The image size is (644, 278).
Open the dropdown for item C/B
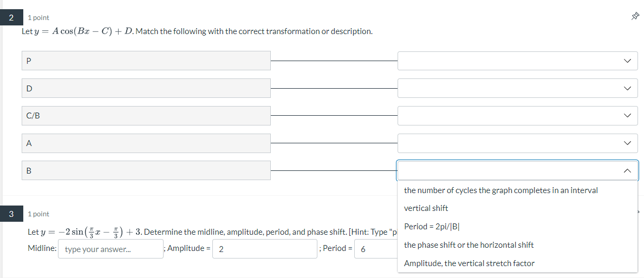tap(517, 116)
